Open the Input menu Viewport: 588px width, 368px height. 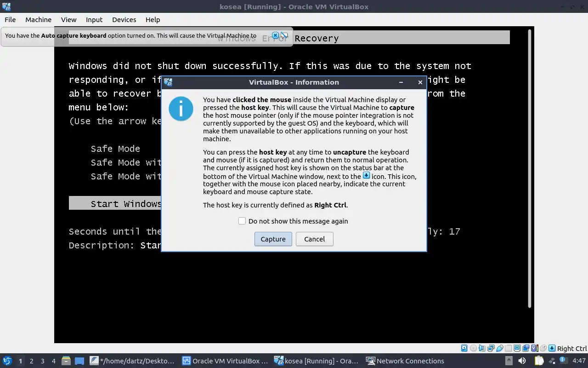tap(94, 19)
